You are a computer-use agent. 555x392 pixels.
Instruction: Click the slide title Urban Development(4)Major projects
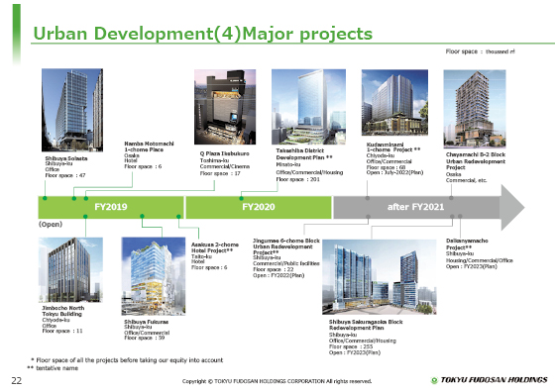pyautogui.click(x=202, y=34)
